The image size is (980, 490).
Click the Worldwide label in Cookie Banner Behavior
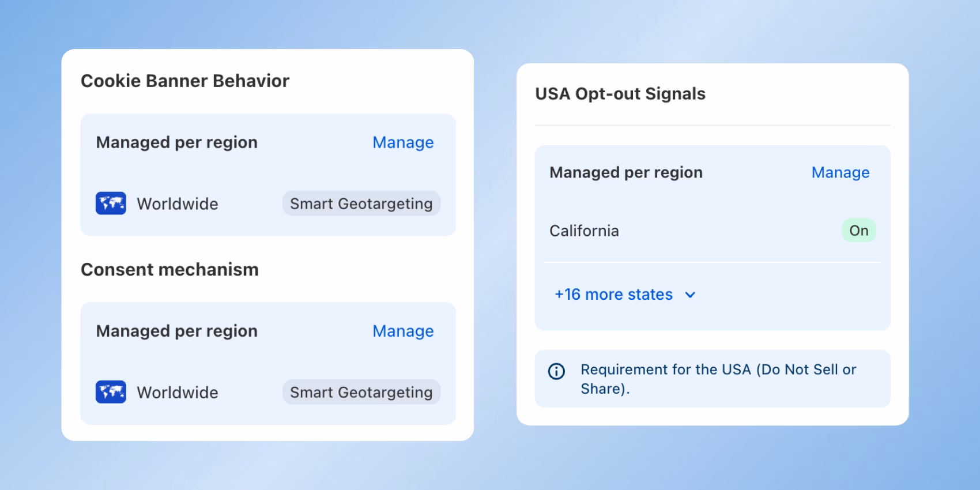(x=177, y=203)
